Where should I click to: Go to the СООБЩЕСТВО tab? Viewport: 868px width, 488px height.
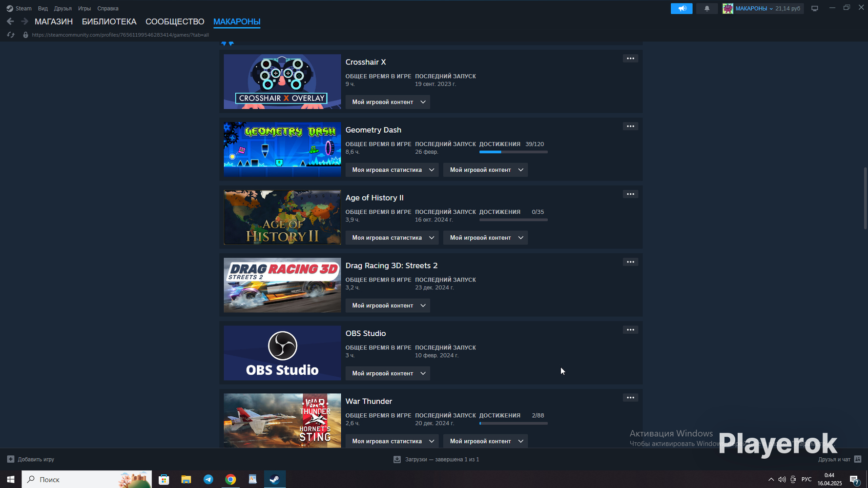coord(175,21)
